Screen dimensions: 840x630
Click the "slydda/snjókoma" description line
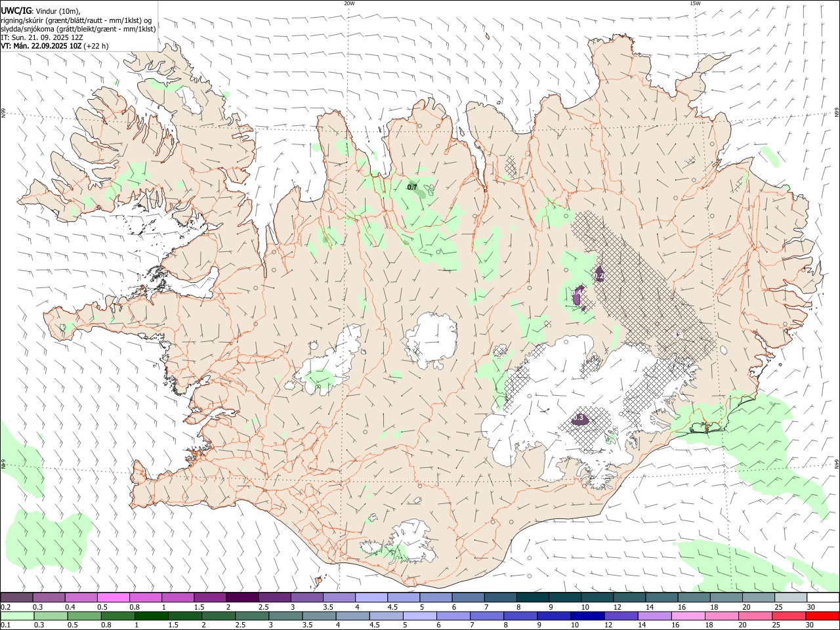78,29
